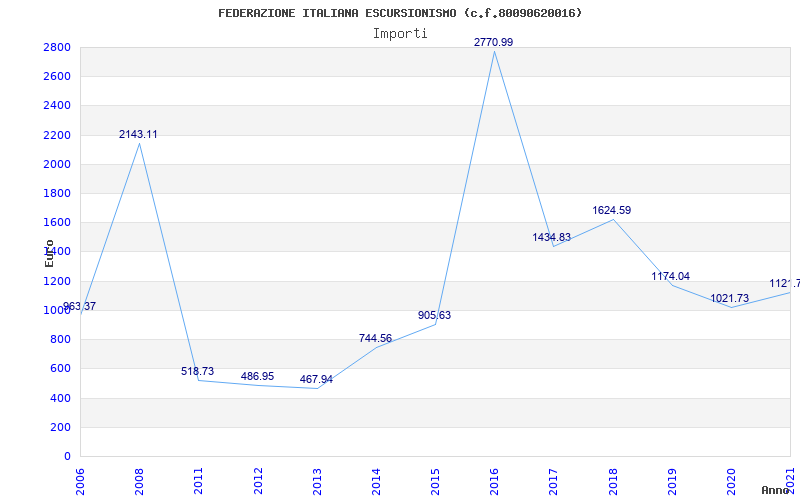Click the Euro axis label
The image size is (800, 500).
click(49, 254)
